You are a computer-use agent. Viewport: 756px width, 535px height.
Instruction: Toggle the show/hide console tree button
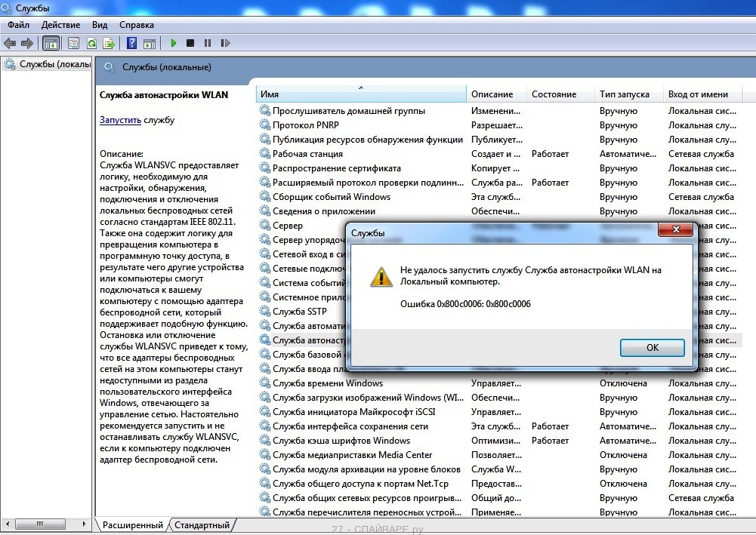(x=51, y=43)
